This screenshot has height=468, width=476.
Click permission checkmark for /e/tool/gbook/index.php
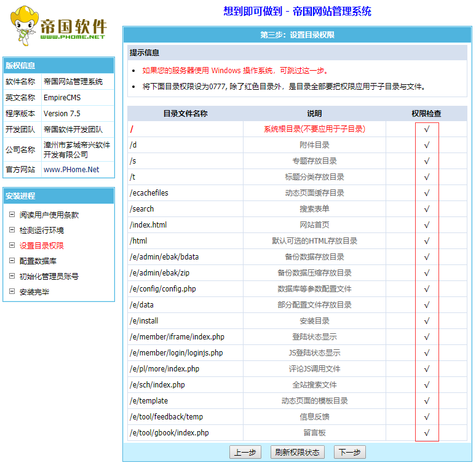pos(426,433)
